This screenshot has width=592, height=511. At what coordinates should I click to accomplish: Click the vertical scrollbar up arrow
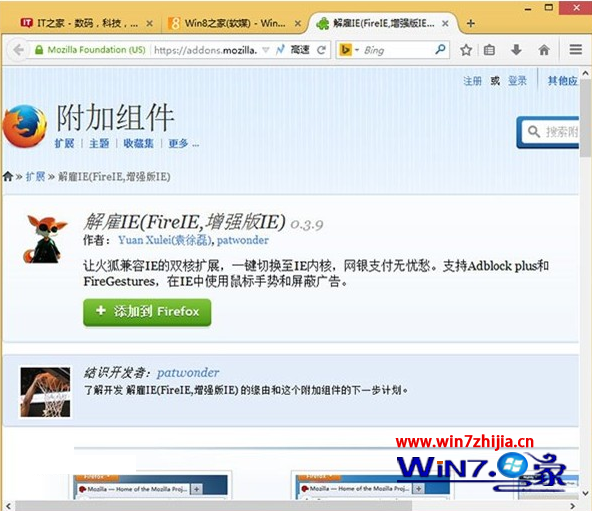(585, 73)
